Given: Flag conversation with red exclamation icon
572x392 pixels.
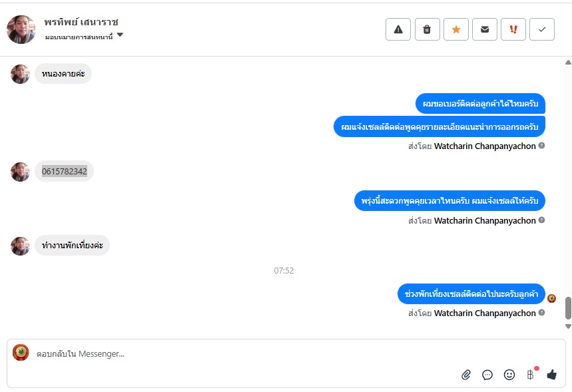Looking at the screenshot, I should coord(513,29).
